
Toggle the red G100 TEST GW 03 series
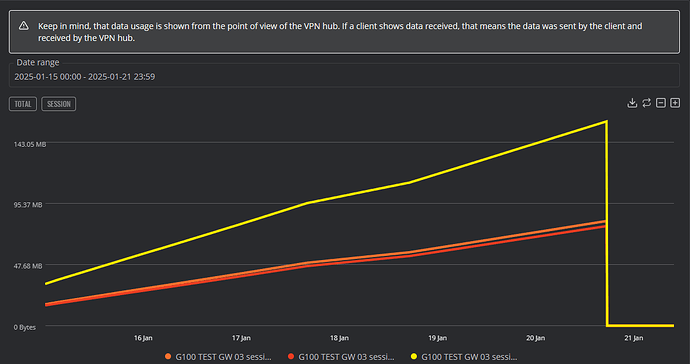tap(346, 357)
